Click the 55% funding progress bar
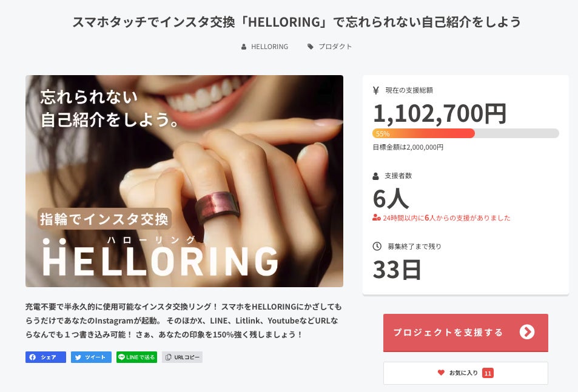The height and width of the screenshot is (392, 578). point(466,134)
